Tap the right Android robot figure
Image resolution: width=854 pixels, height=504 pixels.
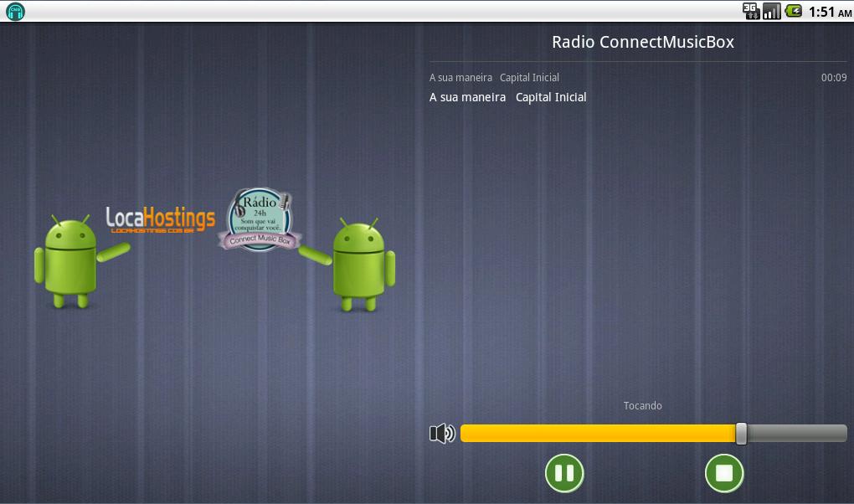pyautogui.click(x=348, y=265)
